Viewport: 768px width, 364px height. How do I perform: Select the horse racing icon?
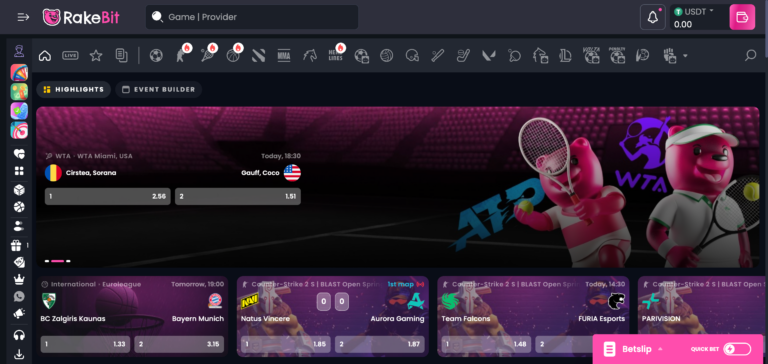point(310,56)
